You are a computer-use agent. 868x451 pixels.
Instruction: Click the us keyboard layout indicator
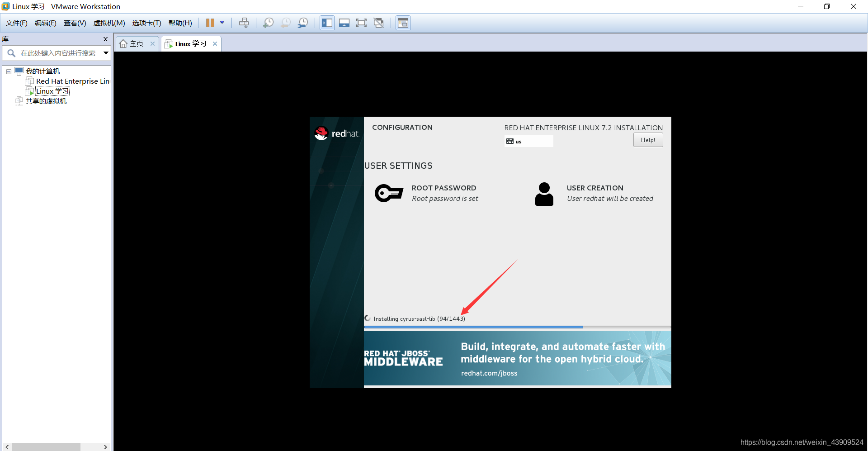click(528, 141)
